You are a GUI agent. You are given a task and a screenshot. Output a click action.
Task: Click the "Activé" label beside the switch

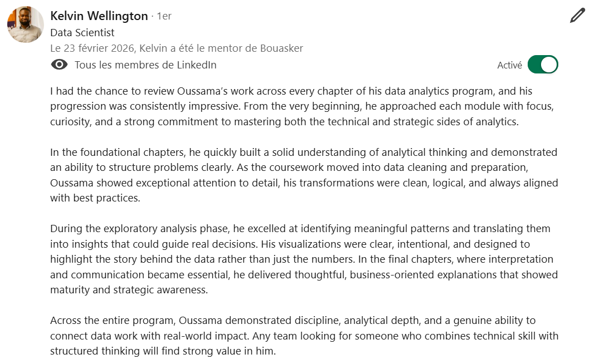(510, 65)
